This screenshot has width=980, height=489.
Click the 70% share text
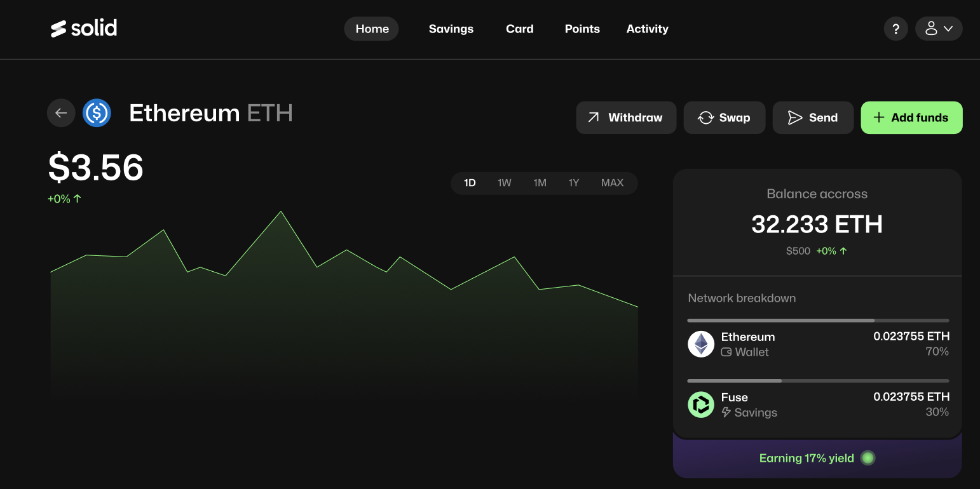937,351
